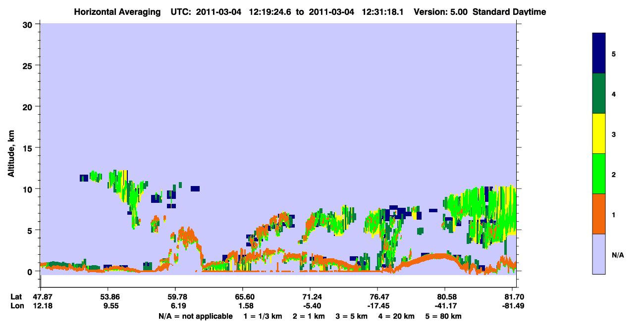This screenshot has width=644, height=330.
Task: Click the colorbar label 3
Action: coord(614,134)
